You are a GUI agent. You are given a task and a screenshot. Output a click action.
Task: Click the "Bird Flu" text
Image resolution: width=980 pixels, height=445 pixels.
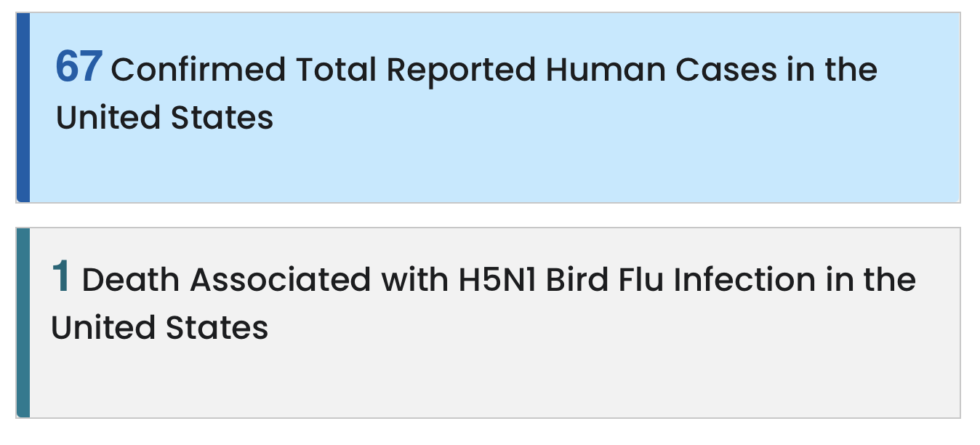[605, 280]
